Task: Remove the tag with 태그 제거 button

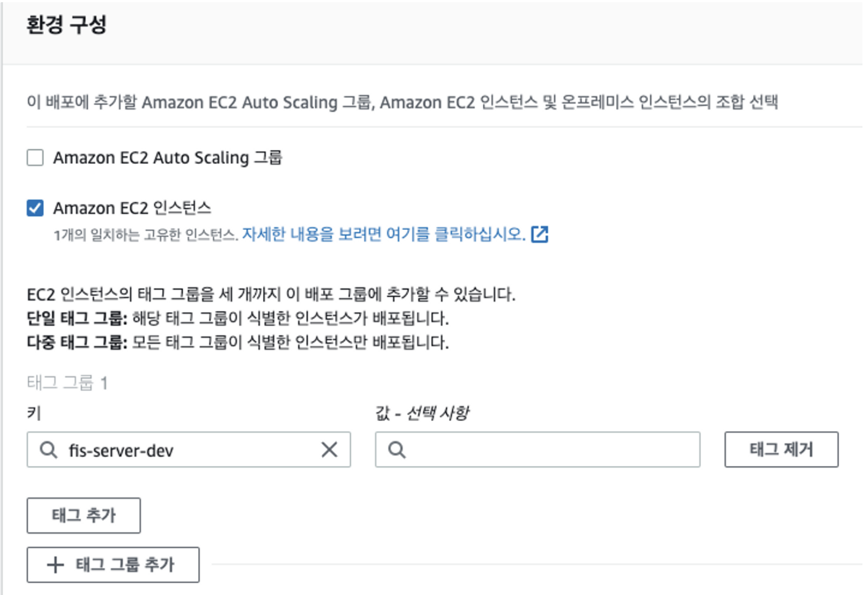Action: coord(781,449)
